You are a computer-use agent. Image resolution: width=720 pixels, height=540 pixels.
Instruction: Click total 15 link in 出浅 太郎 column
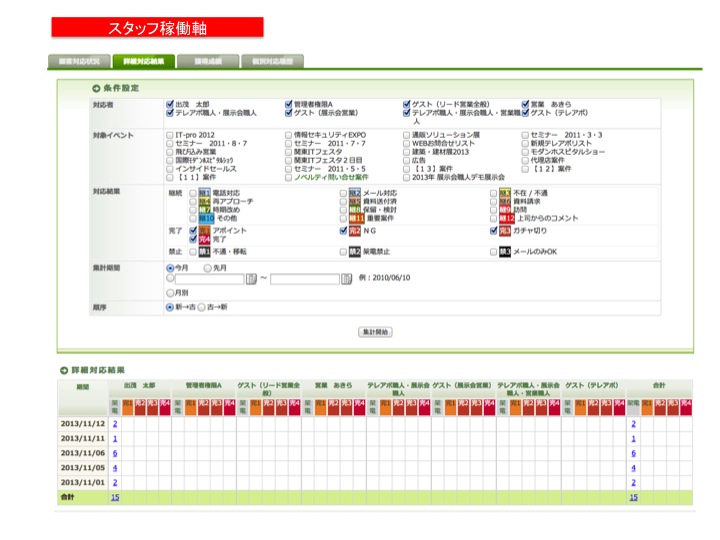[115, 497]
